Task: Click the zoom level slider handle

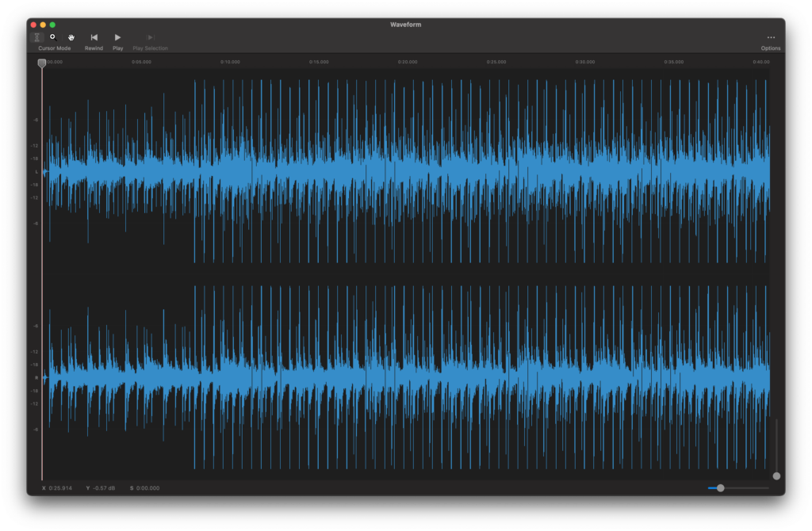Action: coord(722,488)
